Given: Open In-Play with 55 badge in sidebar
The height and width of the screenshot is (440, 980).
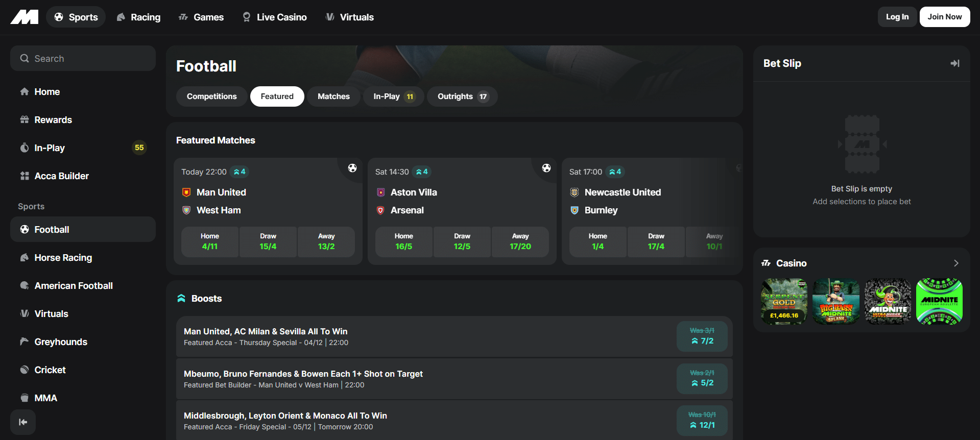Looking at the screenshot, I should 83,148.
